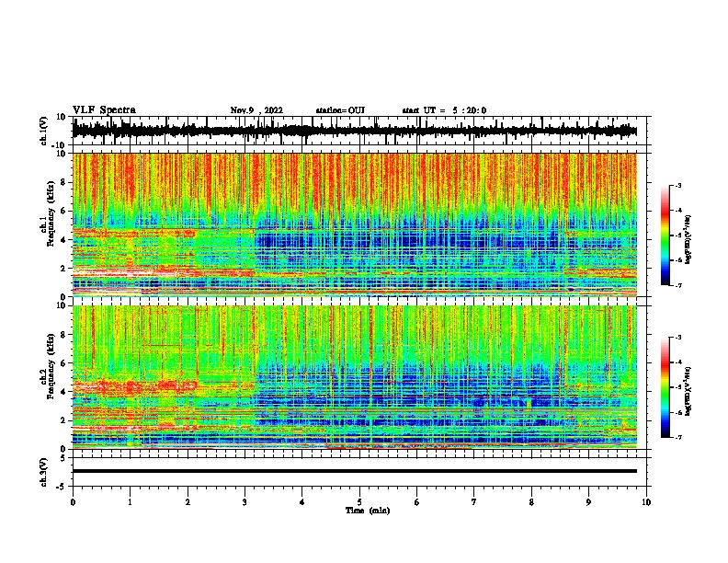Click the "6" kHz tick on the ch.2 frequency axis
The image size is (728, 563).
[64, 362]
